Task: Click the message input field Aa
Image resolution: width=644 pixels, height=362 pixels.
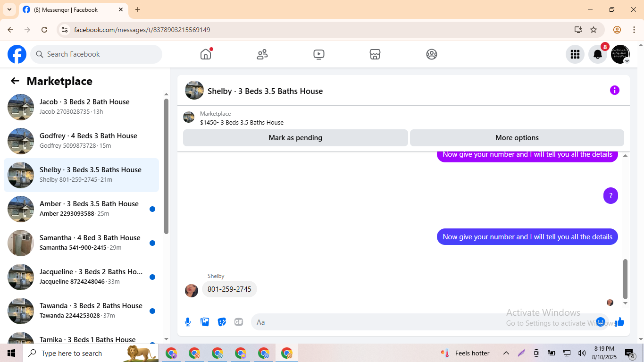Action: click(425, 322)
